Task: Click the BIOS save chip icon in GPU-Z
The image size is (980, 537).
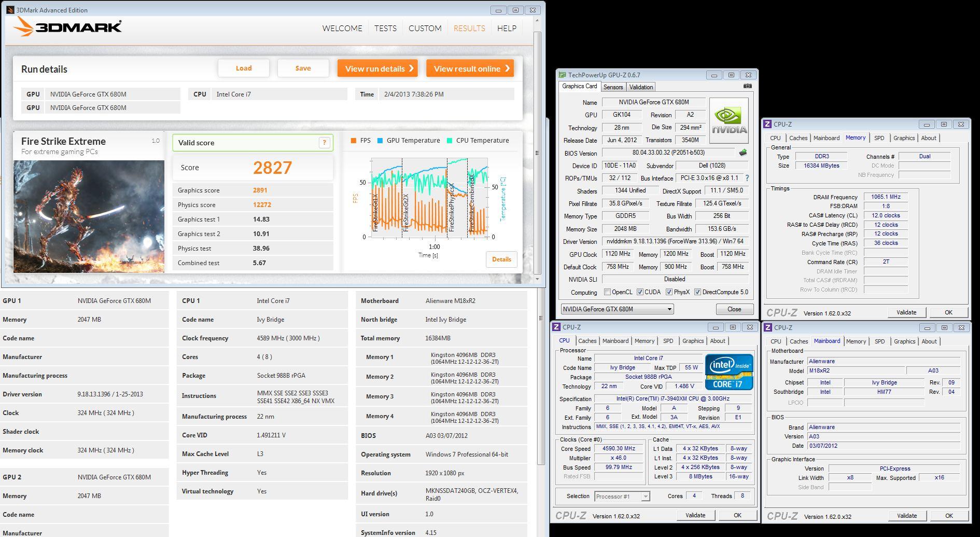Action: [743, 153]
